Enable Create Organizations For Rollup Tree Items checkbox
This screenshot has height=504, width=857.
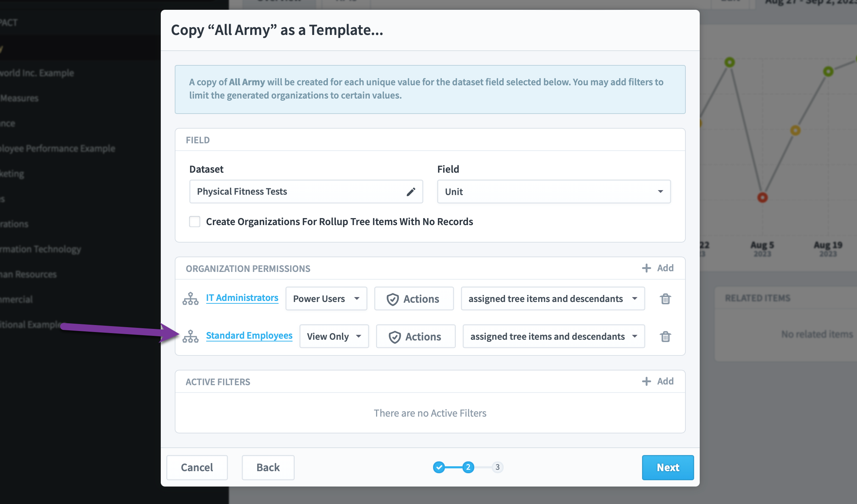point(195,222)
